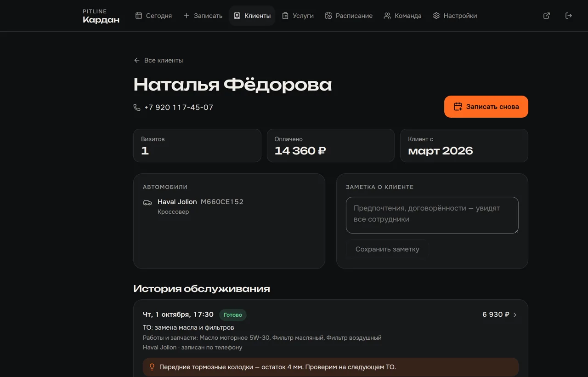This screenshot has height=377, width=588.
Task: Open the Сегодня tab
Action: click(x=153, y=16)
